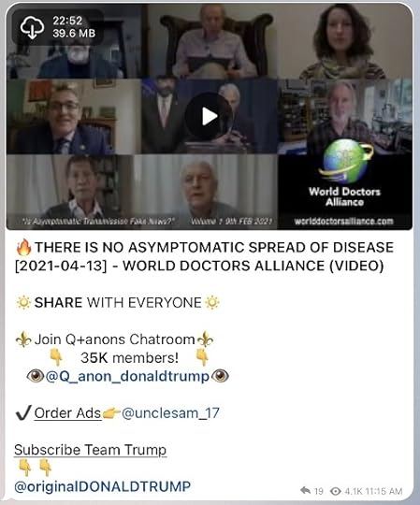Click the eye emoji before @Q_anon_donaldtrump
The image size is (420, 505).
36,376
